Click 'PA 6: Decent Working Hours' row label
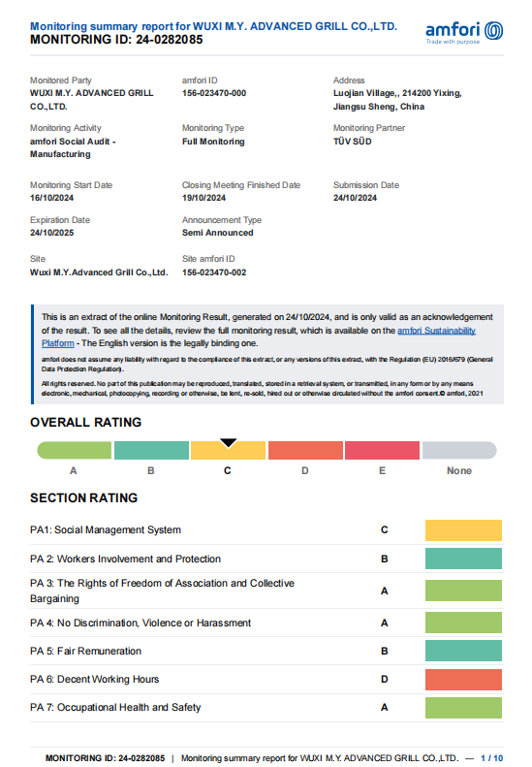The width and height of the screenshot is (532, 767). click(x=94, y=680)
